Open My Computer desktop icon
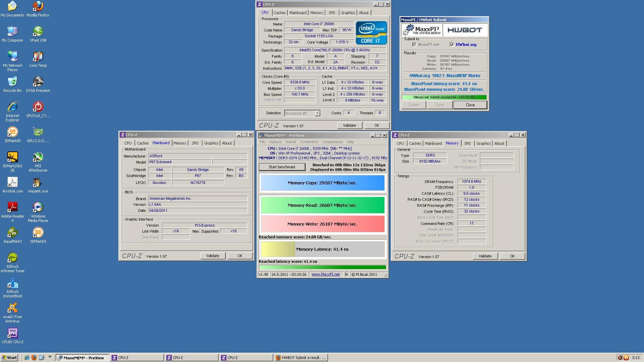644x362 pixels. coord(12,34)
